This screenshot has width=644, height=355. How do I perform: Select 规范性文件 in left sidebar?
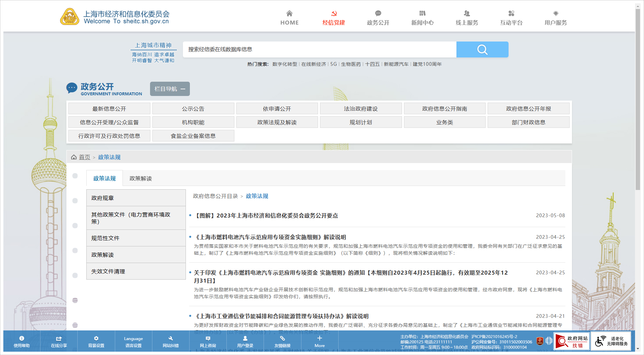coord(105,238)
